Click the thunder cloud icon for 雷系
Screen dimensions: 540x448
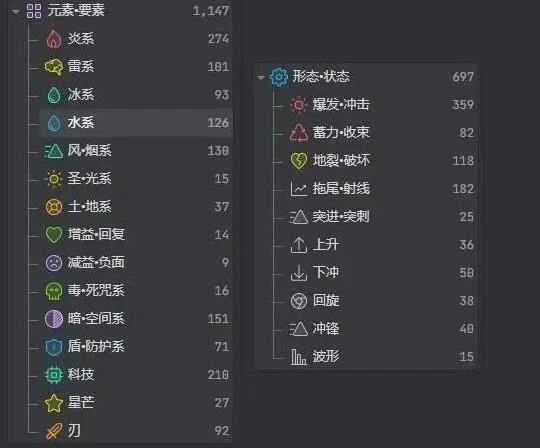54,67
